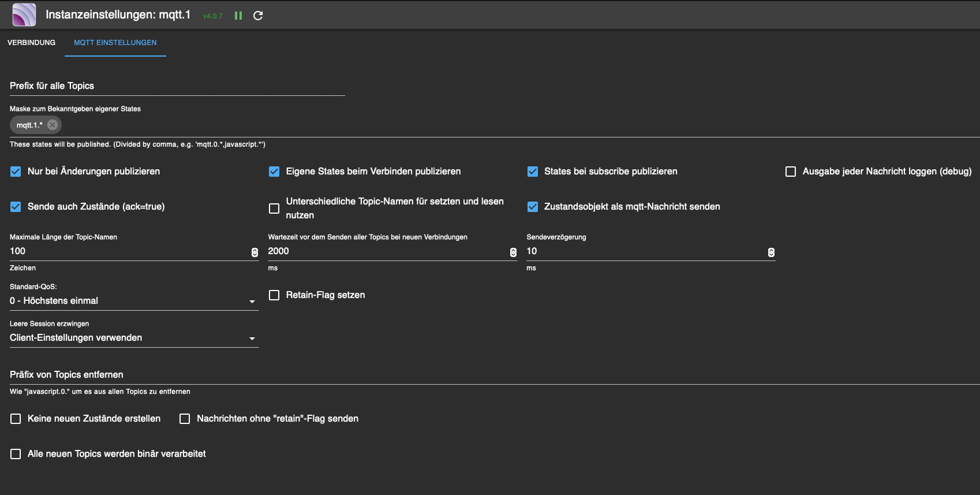Check the Retain-Flag setzen box
980x495 pixels.
(274, 295)
